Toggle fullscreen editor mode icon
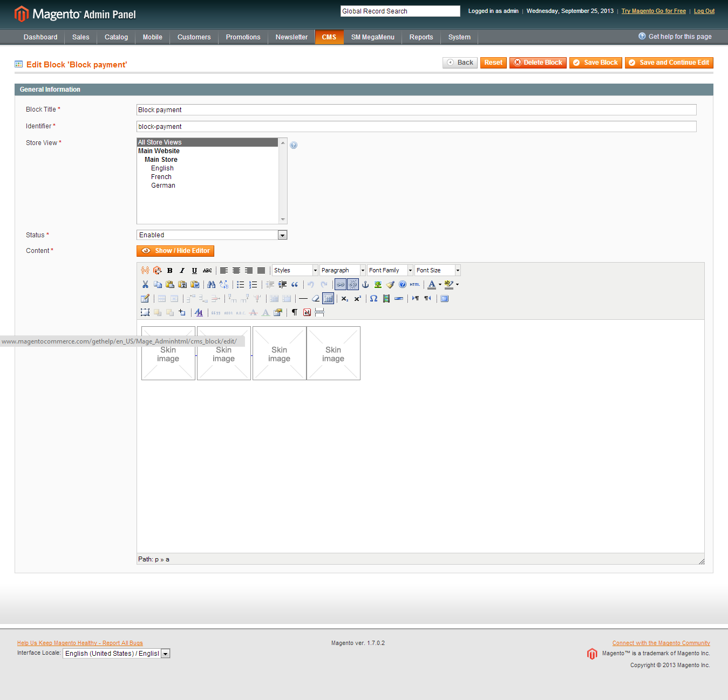728x700 pixels. [445, 298]
